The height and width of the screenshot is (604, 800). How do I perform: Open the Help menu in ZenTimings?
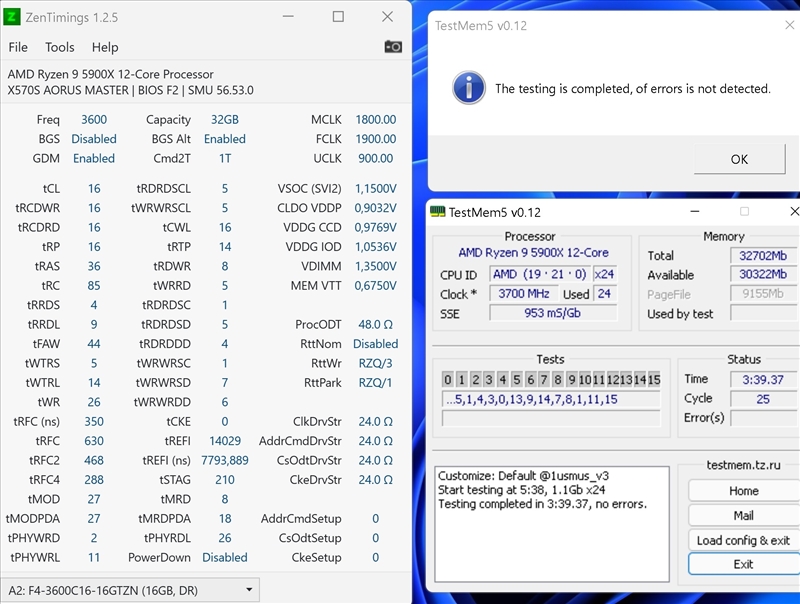pos(105,47)
